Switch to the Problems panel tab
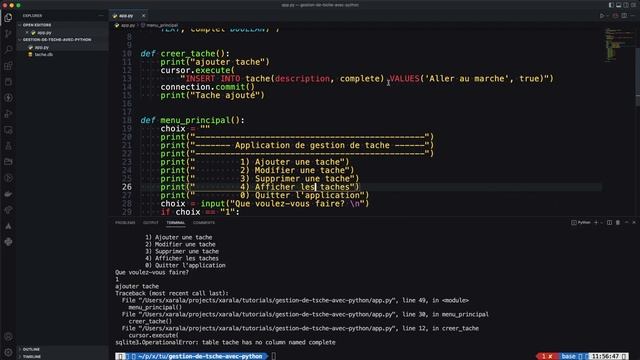Viewport: 640px width, 360px height. tap(125, 222)
